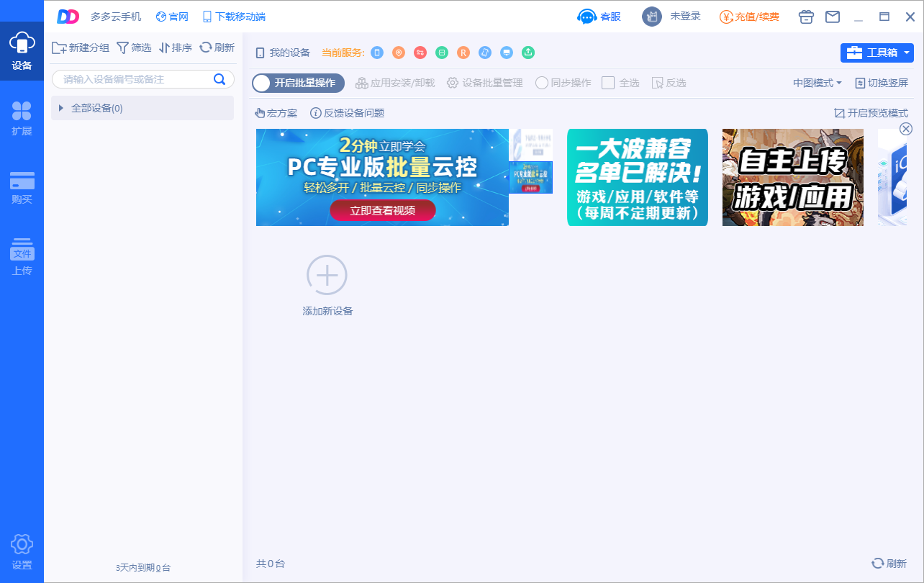
Task: Toggle 开启批量操作 batch operation switch
Action: pyautogui.click(x=299, y=83)
